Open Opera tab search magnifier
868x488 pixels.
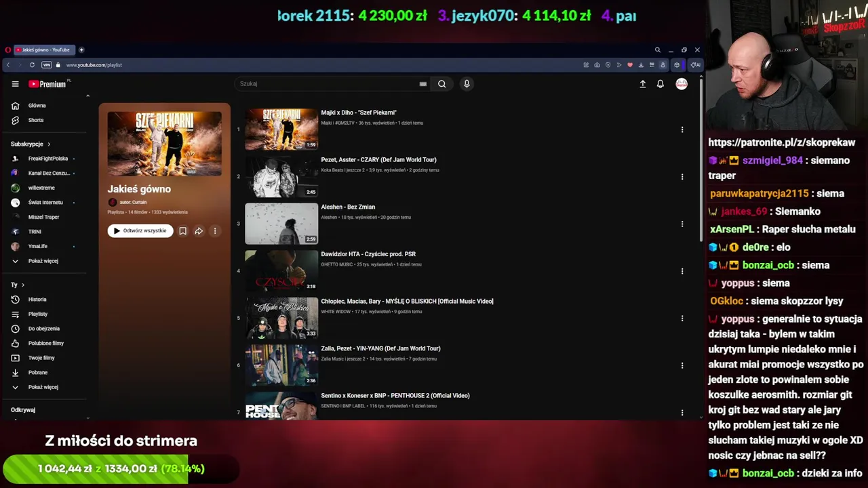tap(657, 49)
